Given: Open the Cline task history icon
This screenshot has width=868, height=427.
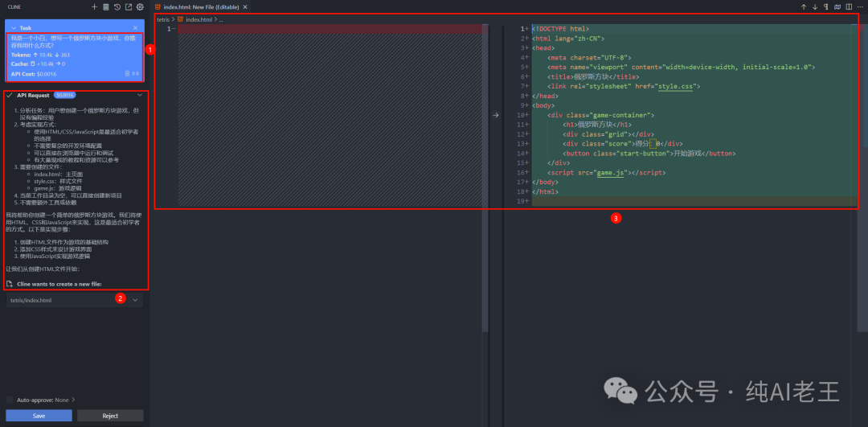Looking at the screenshot, I should tap(117, 7).
